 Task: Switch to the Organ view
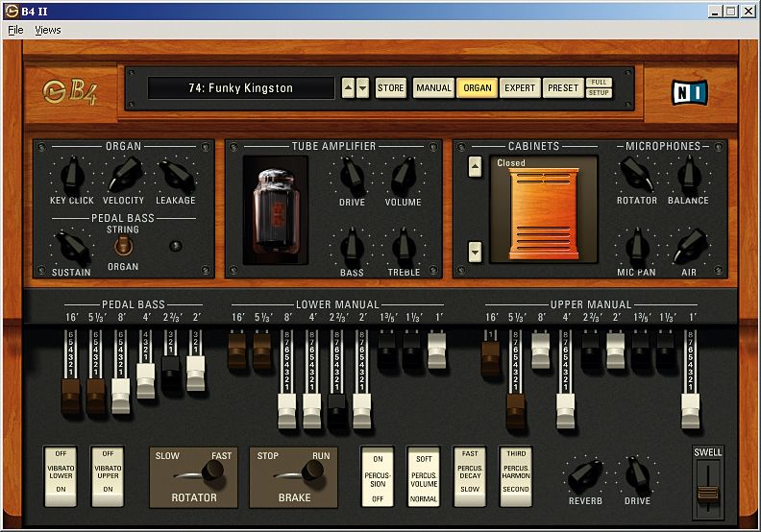478,88
